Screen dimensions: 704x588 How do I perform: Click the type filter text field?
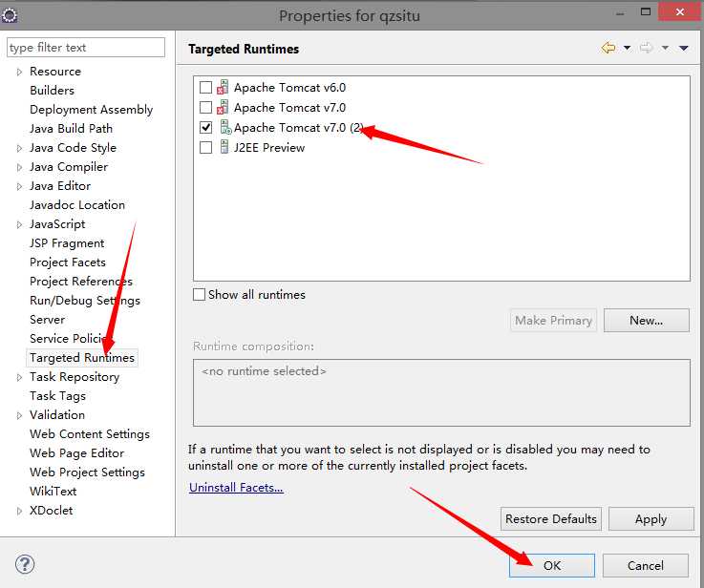[86, 47]
